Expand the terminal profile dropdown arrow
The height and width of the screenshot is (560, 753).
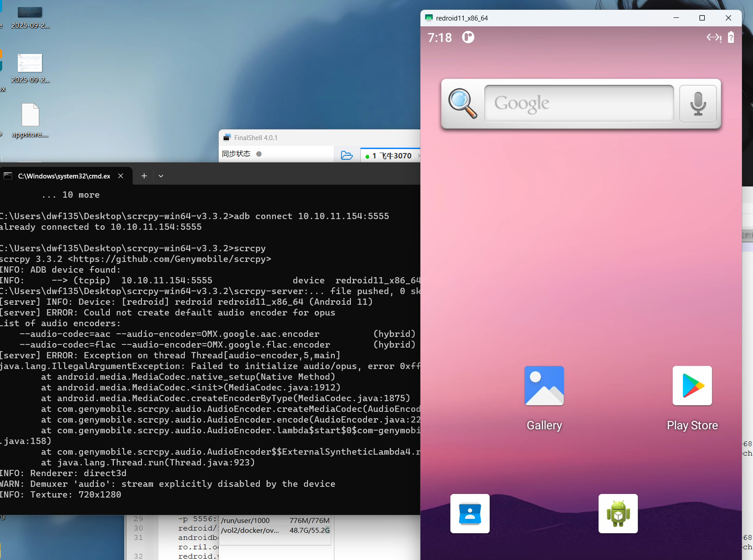161,176
